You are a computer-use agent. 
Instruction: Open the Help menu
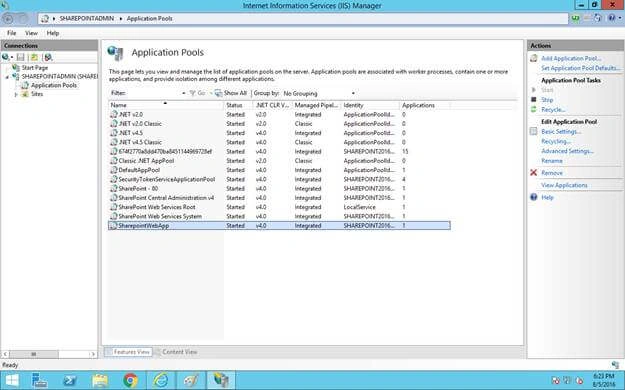(53, 33)
